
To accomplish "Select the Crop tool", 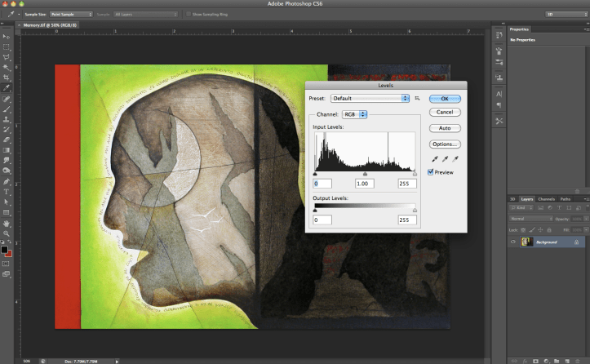I will (7, 77).
